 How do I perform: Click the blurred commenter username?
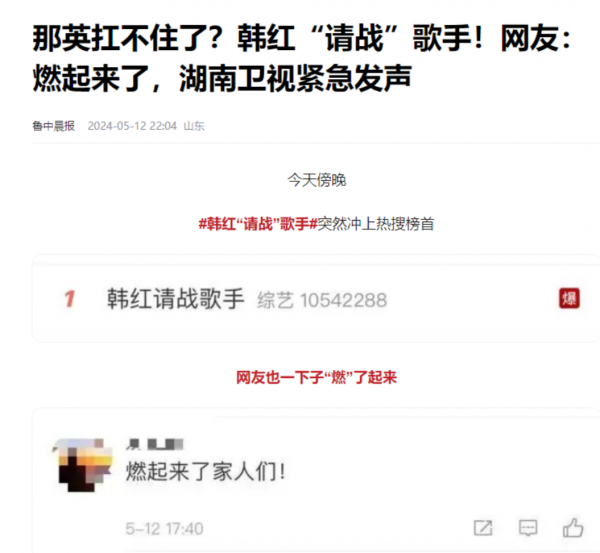(x=155, y=444)
